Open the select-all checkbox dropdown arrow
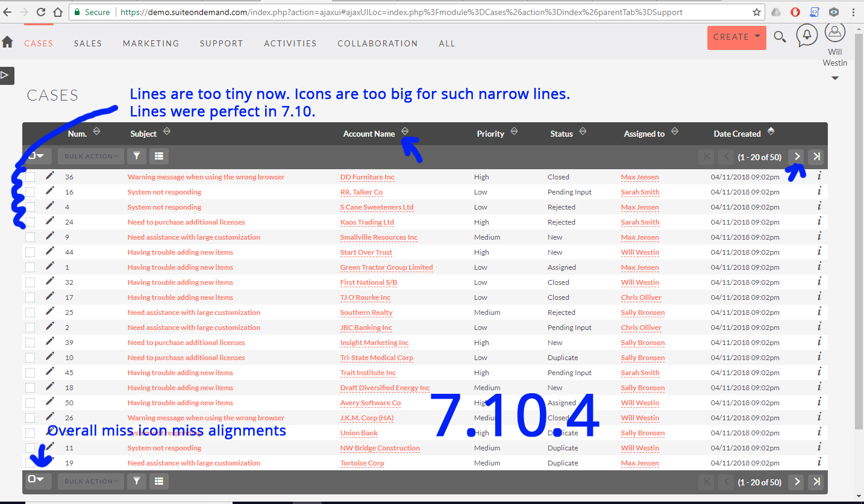 pyautogui.click(x=38, y=156)
